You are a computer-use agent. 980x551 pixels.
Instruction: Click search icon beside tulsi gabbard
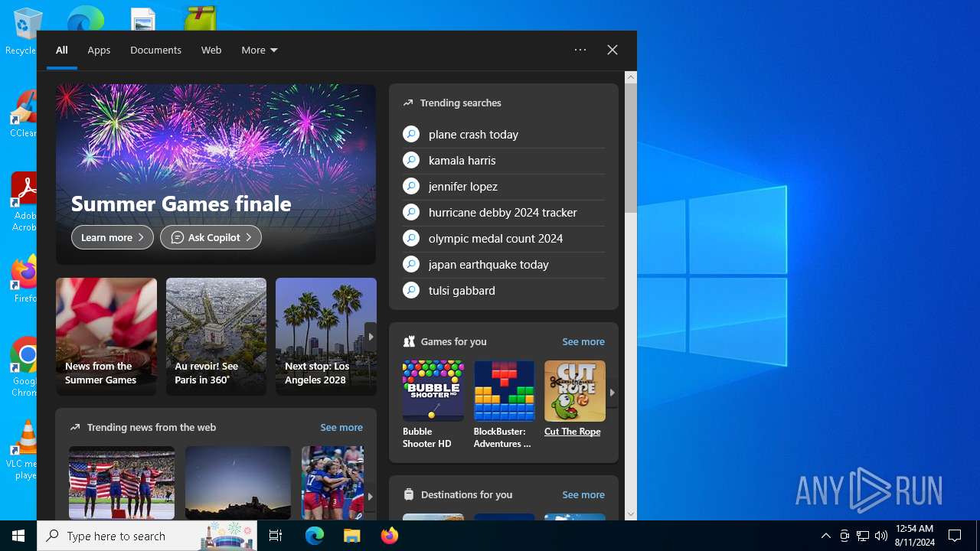tap(411, 290)
